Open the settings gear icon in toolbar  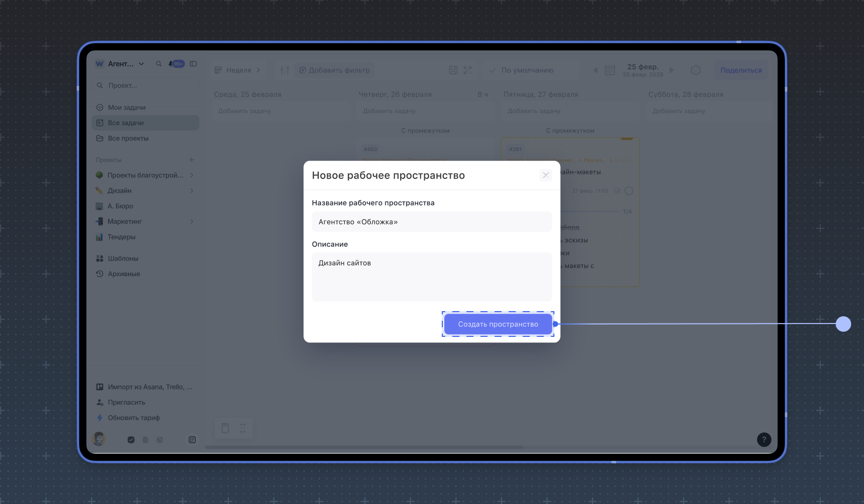point(695,70)
